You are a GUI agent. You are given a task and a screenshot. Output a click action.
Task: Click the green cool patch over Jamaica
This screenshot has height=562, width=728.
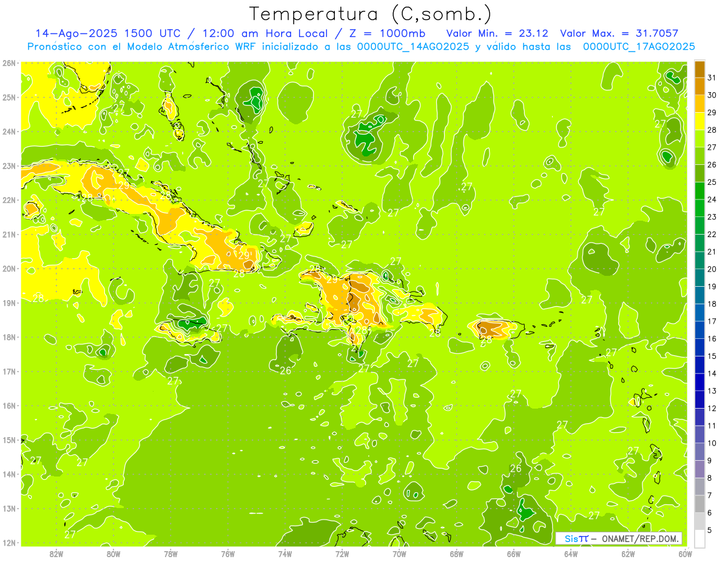click(192, 323)
